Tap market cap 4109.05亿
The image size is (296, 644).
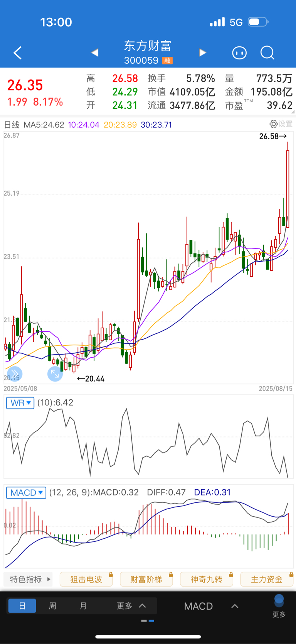[x=192, y=92]
